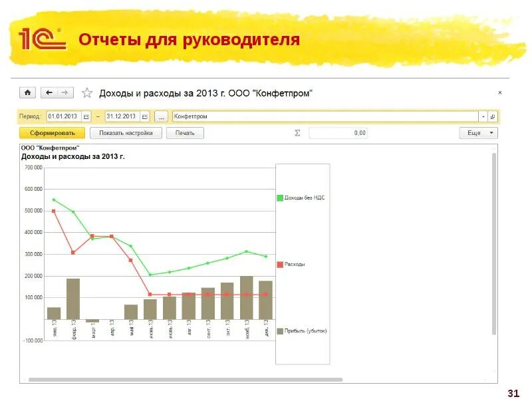Viewport: 532px width, 399px height.
Task: Add report to favorites star
Action: click(87, 92)
